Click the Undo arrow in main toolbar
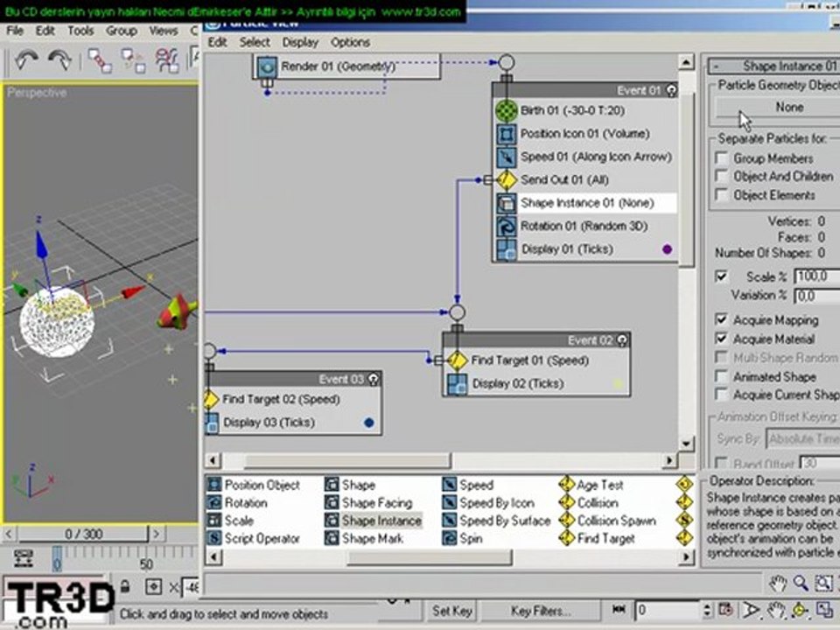Screen dimensions: 840x630 click(x=26, y=59)
